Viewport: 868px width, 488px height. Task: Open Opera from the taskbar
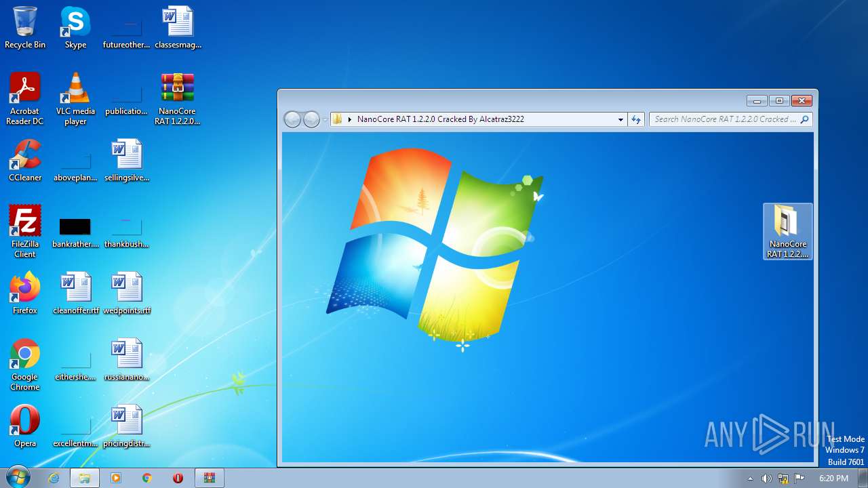point(178,478)
